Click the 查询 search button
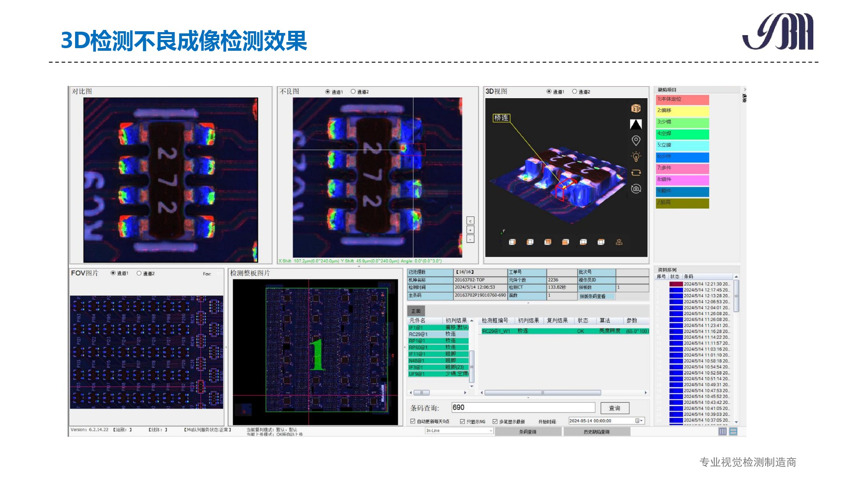Screen dimensions: 868x488 (x=615, y=408)
